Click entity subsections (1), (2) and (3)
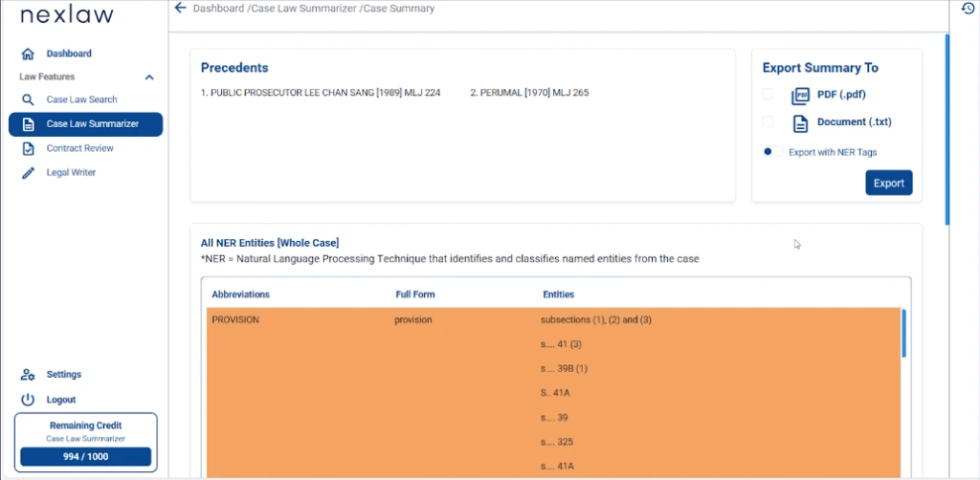Viewport: 980px width, 480px height. pos(596,320)
